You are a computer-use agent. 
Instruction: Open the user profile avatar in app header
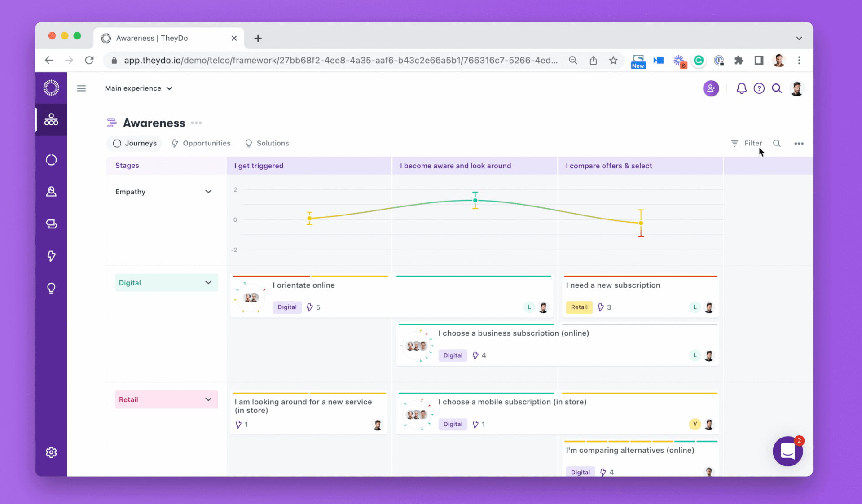click(x=797, y=88)
